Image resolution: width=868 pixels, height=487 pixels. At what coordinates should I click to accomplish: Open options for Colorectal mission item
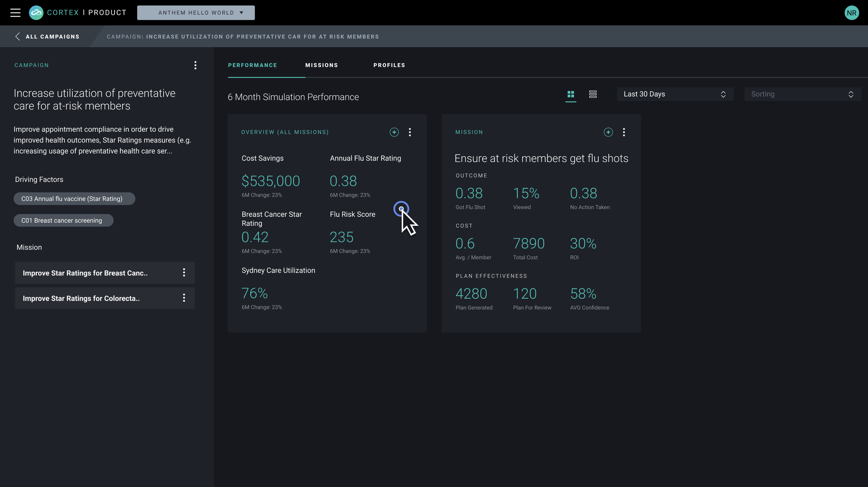click(184, 298)
